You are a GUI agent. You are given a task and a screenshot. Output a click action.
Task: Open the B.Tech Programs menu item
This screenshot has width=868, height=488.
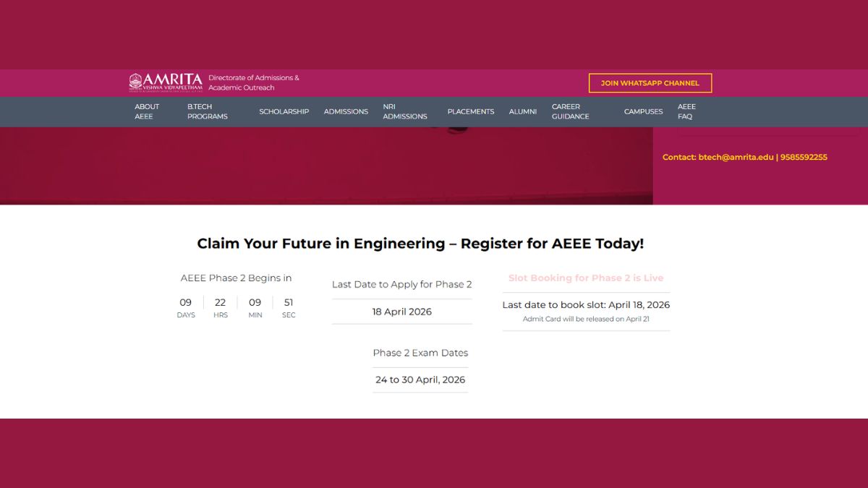point(208,111)
